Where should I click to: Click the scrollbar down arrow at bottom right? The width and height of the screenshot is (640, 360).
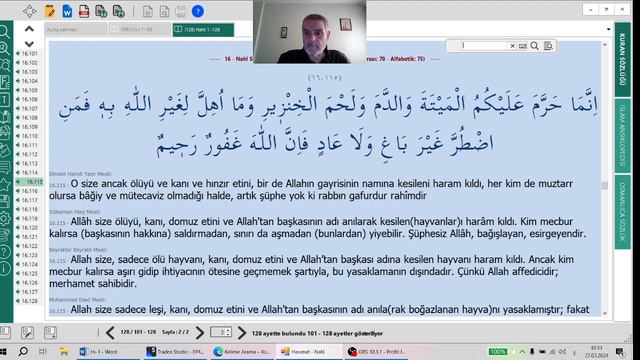[x=605, y=313]
